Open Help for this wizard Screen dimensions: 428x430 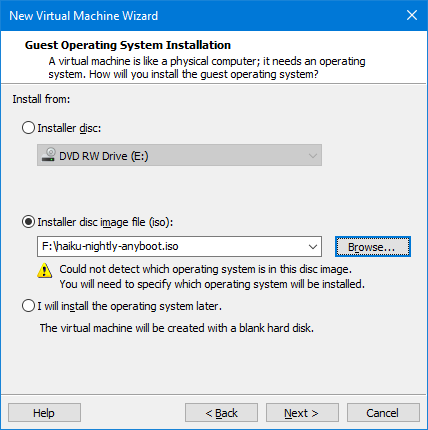click(44, 413)
